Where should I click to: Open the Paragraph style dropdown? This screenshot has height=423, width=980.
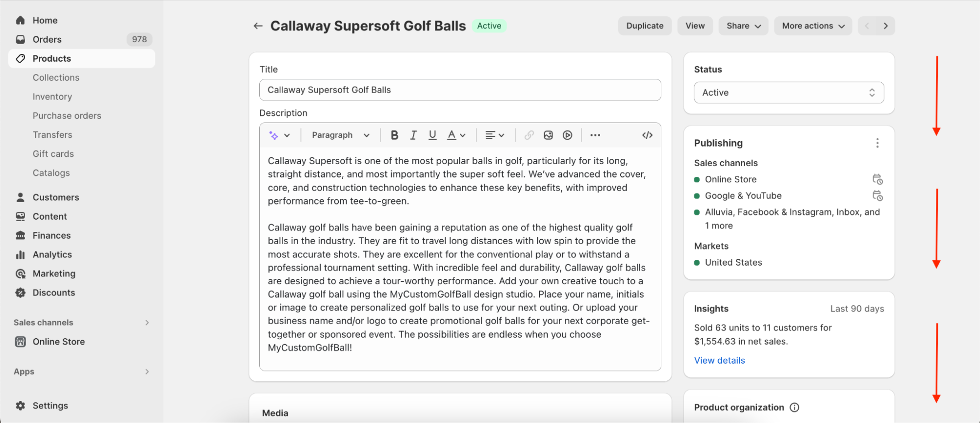341,135
